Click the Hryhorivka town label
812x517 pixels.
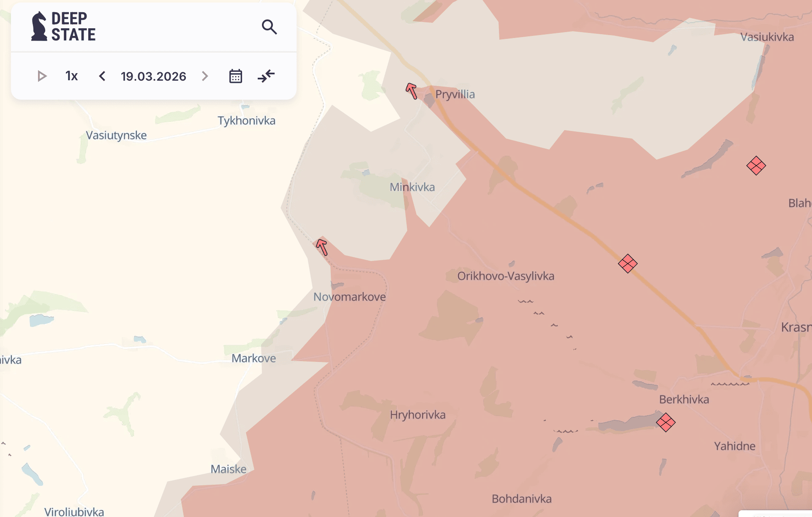click(417, 415)
